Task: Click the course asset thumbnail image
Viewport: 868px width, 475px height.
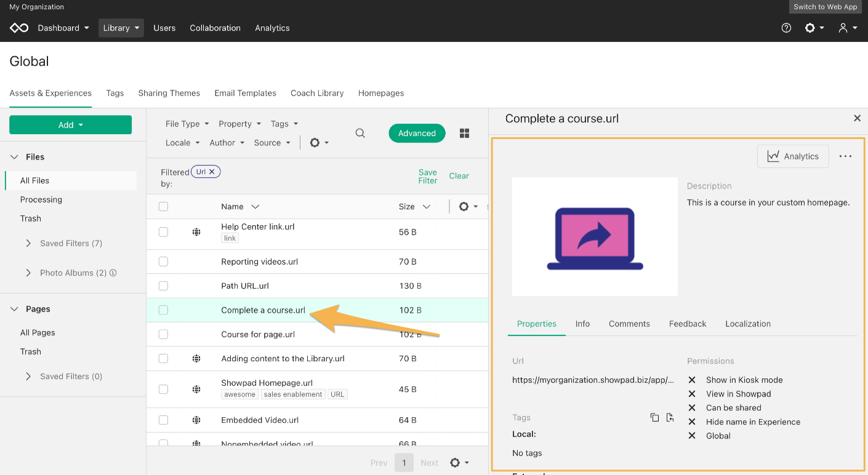Action: point(595,237)
